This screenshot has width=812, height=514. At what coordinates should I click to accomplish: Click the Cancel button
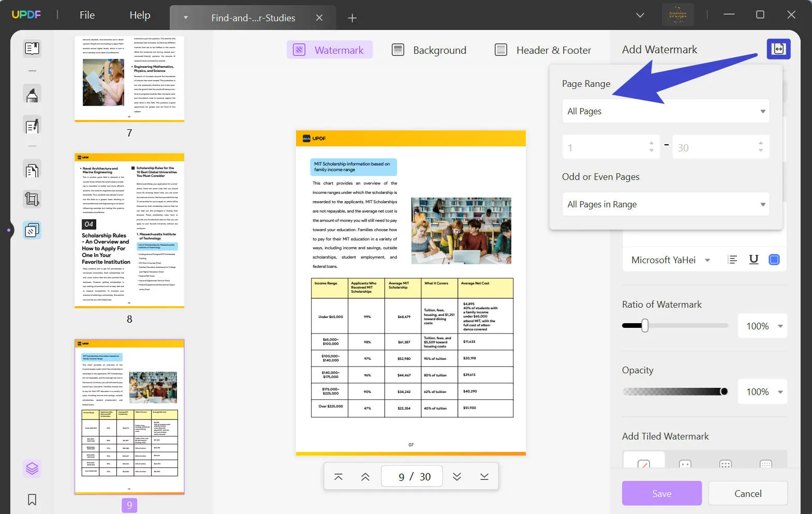(748, 493)
